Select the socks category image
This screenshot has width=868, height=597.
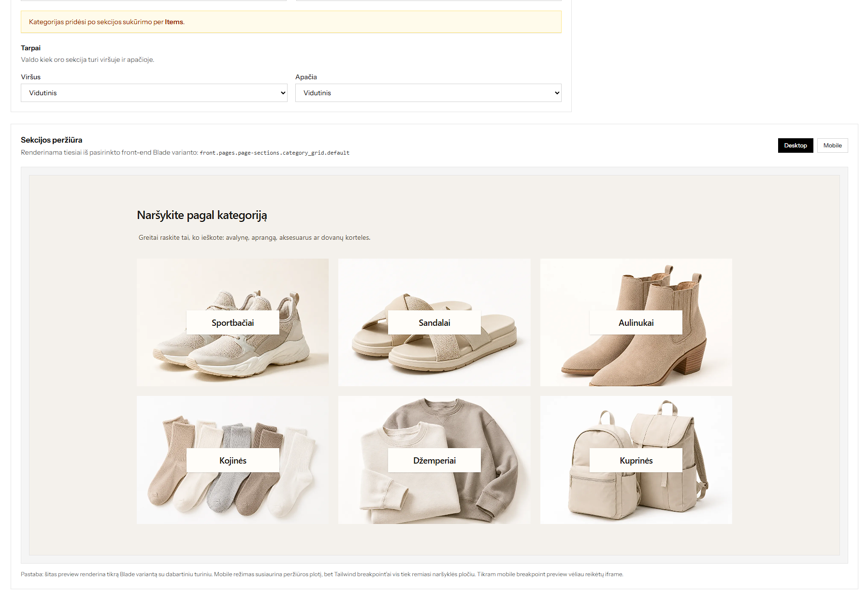[x=232, y=498]
